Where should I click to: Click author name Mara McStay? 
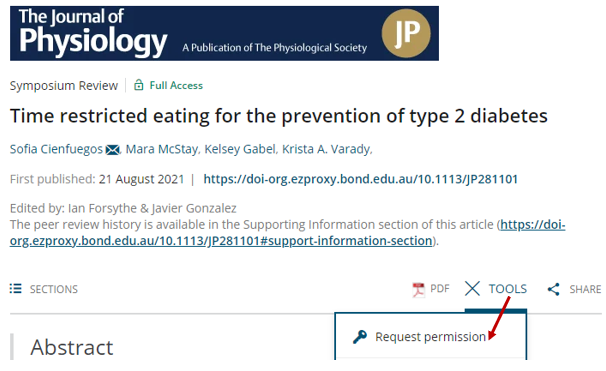click(x=162, y=149)
